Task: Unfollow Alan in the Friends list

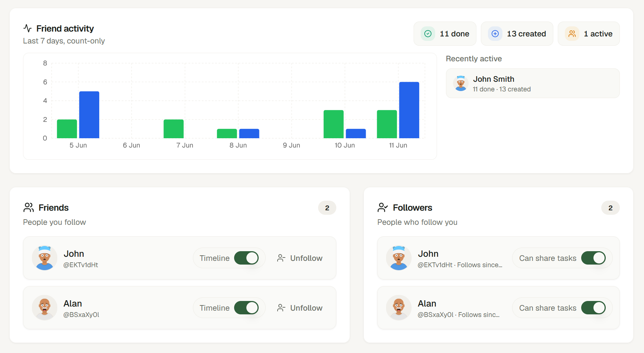Action: (x=300, y=308)
